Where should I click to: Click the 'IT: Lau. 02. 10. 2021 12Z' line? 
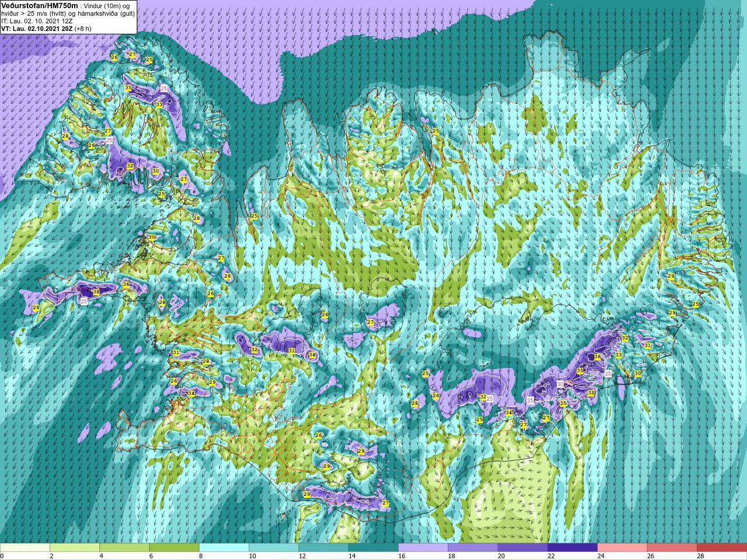tap(37, 21)
